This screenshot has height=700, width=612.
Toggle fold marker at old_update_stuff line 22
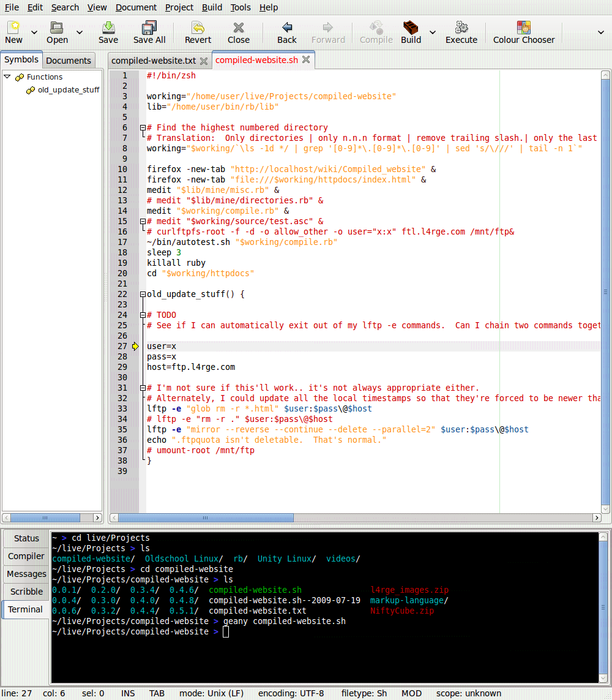coord(143,295)
